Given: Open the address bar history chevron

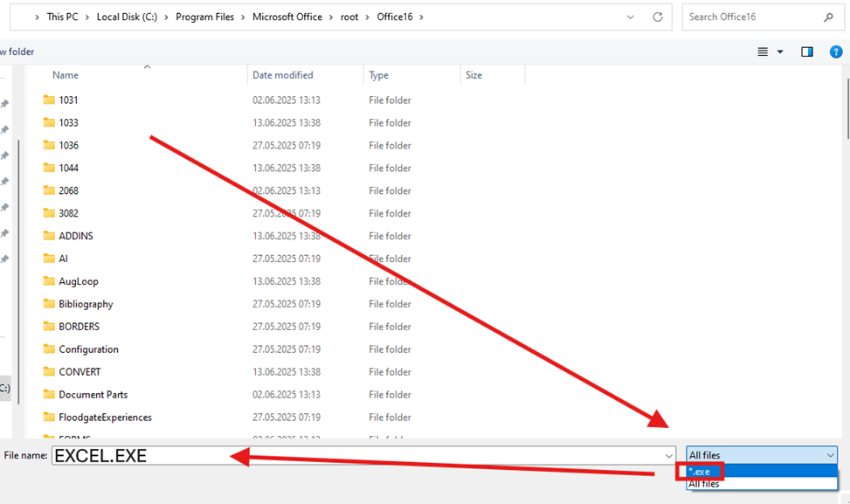Looking at the screenshot, I should tap(631, 17).
